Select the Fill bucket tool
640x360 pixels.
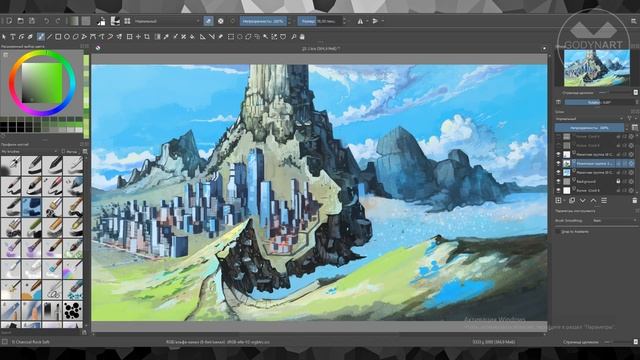tap(192, 37)
